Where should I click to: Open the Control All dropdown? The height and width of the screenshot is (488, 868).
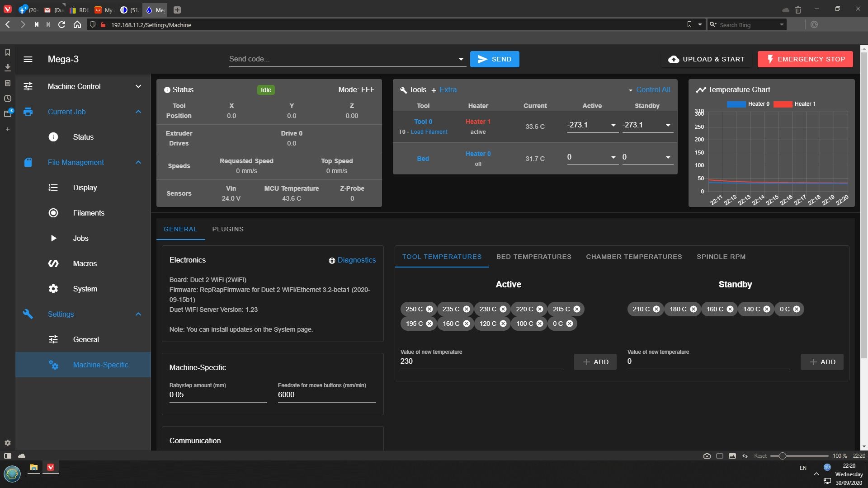[649, 90]
